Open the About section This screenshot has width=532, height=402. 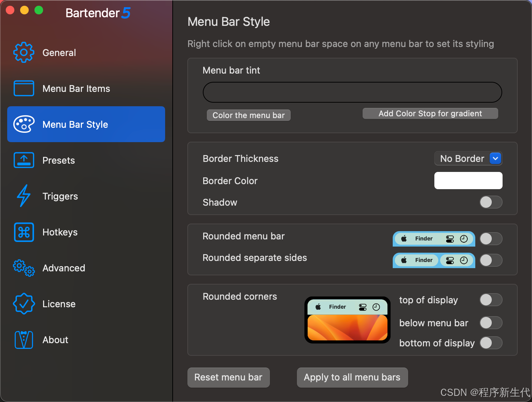[86, 340]
